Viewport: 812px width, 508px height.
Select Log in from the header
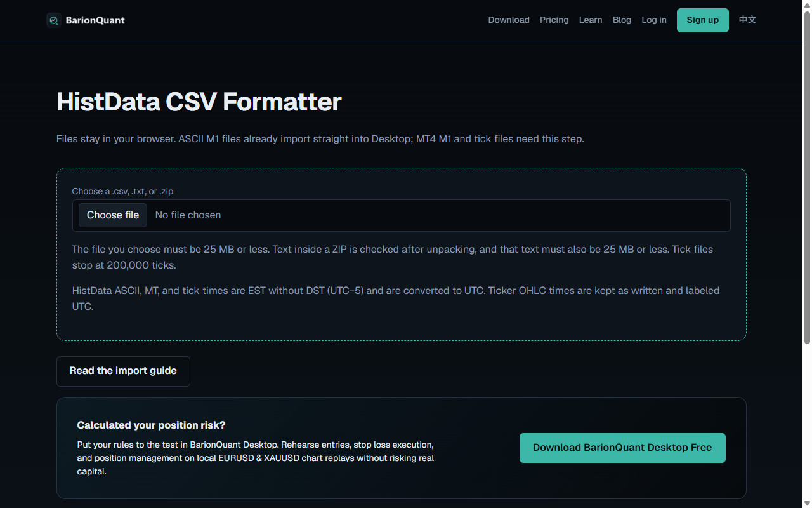tap(654, 20)
